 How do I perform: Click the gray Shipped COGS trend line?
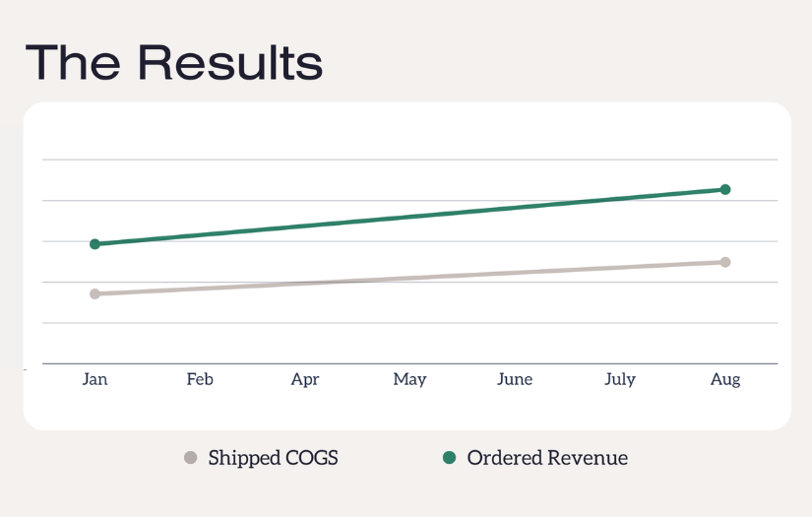click(x=410, y=278)
